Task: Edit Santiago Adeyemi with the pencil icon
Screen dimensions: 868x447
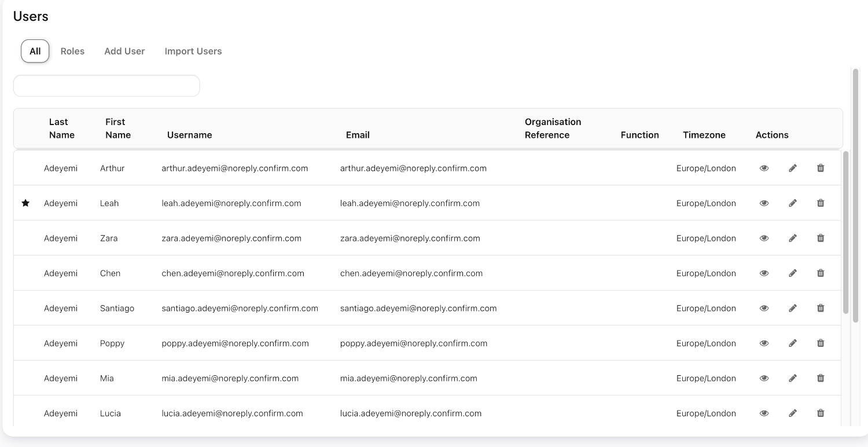Action: pyautogui.click(x=793, y=309)
